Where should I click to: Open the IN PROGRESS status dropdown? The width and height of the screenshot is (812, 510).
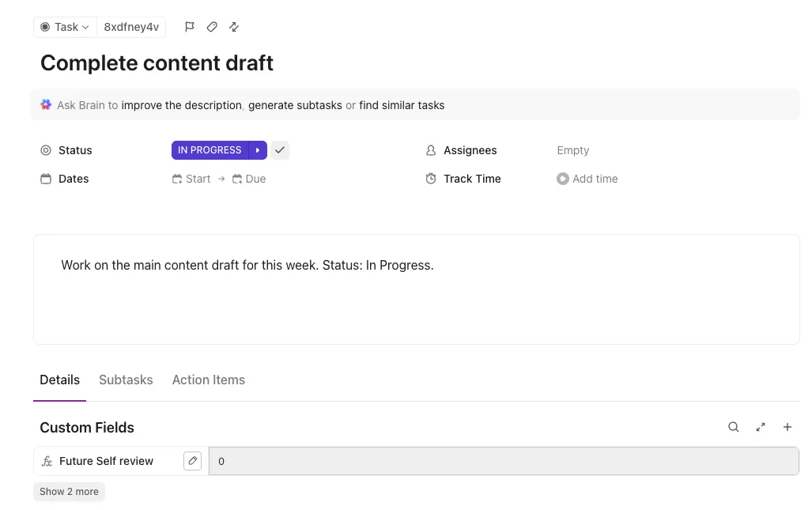point(210,150)
